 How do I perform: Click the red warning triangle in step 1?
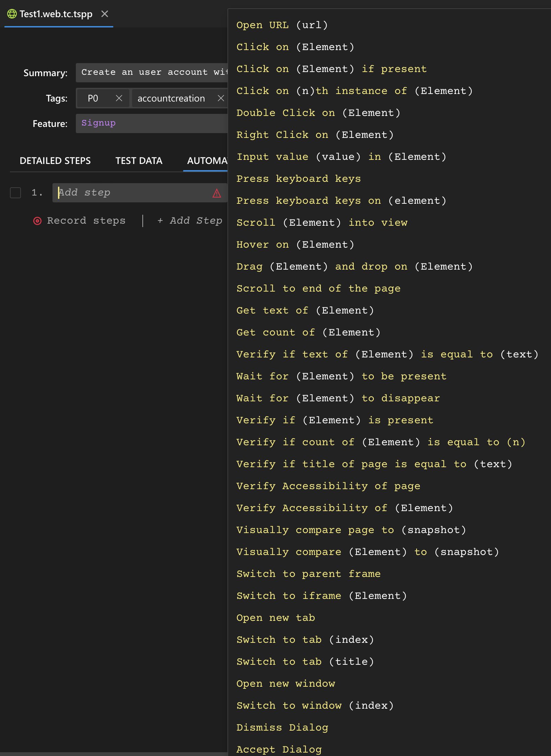[216, 193]
